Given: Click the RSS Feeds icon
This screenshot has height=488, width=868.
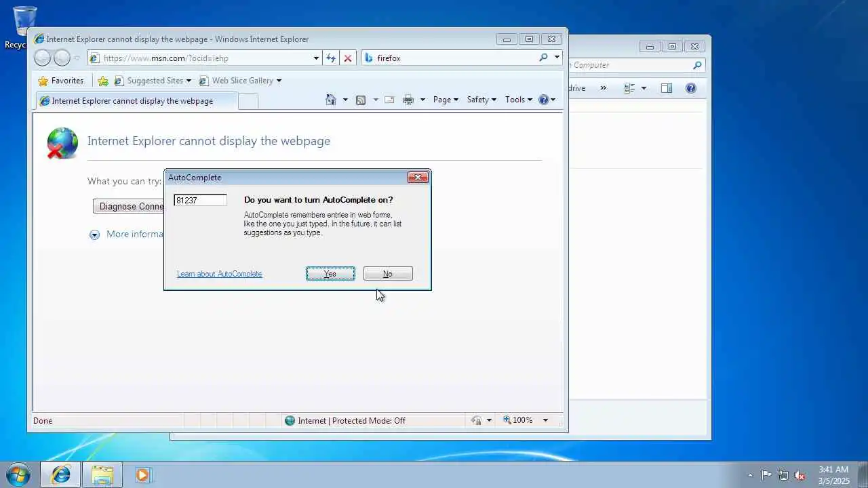Looking at the screenshot, I should coord(361,100).
